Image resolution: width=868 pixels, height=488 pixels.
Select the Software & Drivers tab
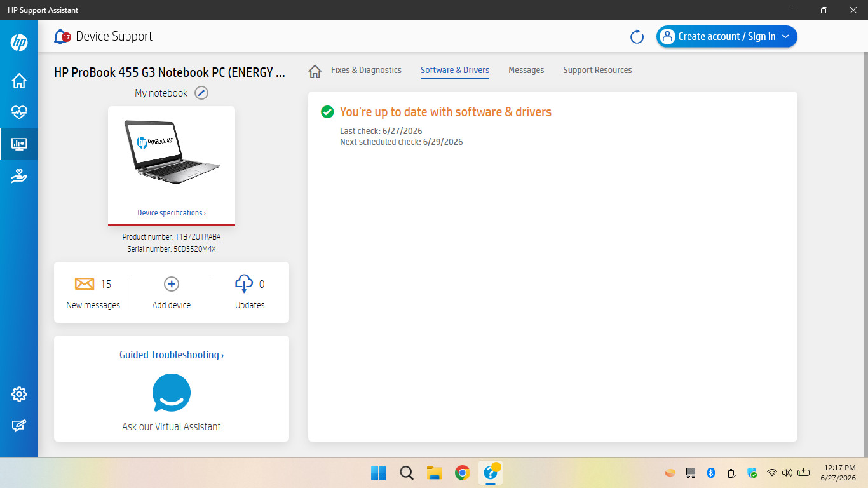(455, 70)
